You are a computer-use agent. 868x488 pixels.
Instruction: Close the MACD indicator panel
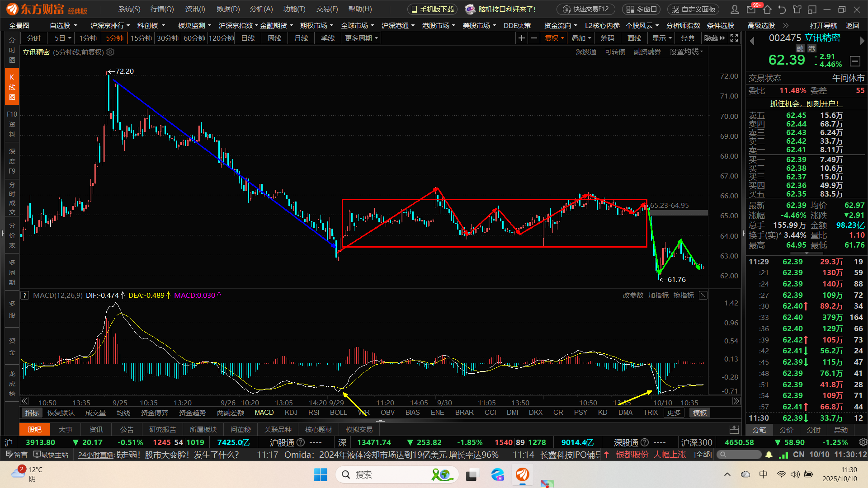point(703,296)
